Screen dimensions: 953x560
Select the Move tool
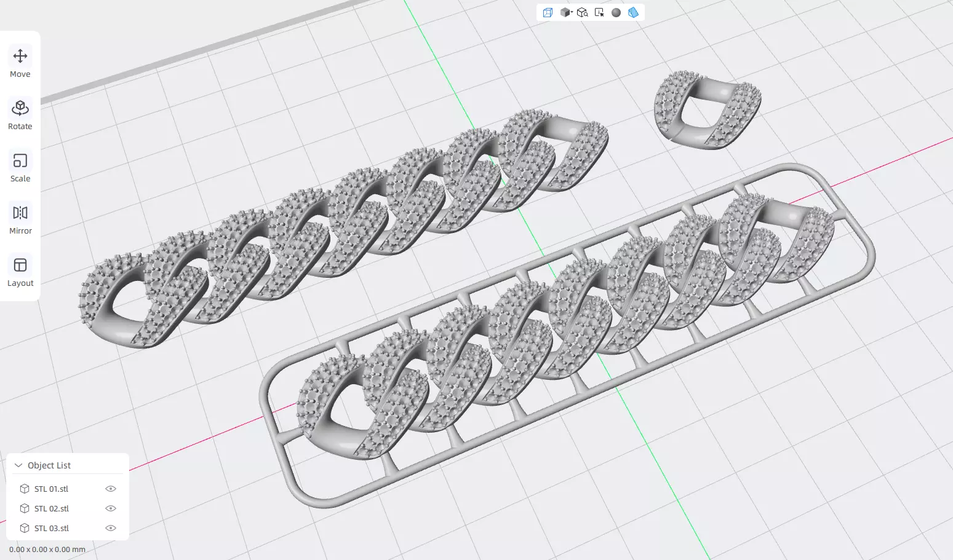click(x=20, y=63)
